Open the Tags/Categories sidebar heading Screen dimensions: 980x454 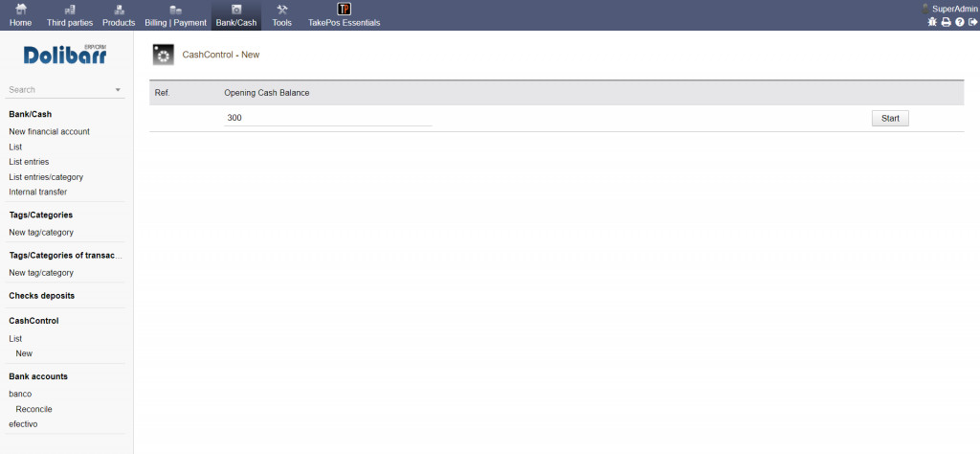(x=40, y=216)
